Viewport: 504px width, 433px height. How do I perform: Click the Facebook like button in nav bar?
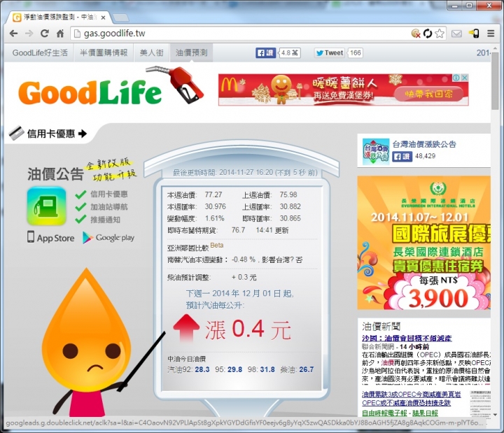tap(265, 53)
